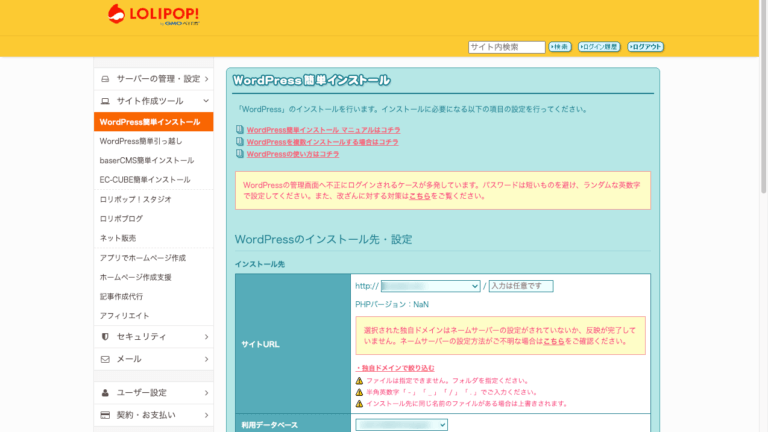The width and height of the screenshot is (768, 432).
Task: Click the envelope icon beside メール
Action: pos(105,360)
